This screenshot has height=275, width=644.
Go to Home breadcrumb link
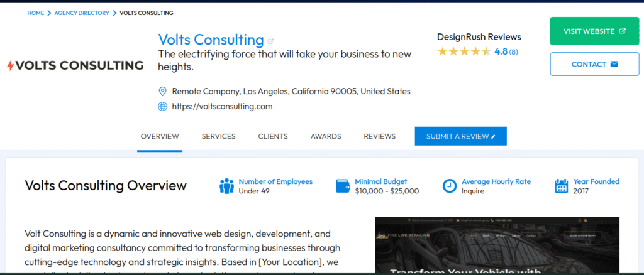(35, 13)
